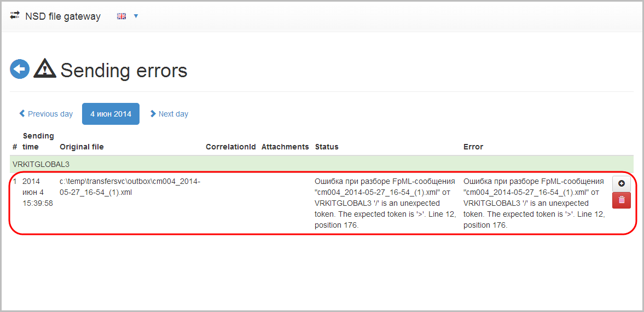Click the cm004 xml original file path
Viewport: 644px width, 312px height.
(x=130, y=187)
